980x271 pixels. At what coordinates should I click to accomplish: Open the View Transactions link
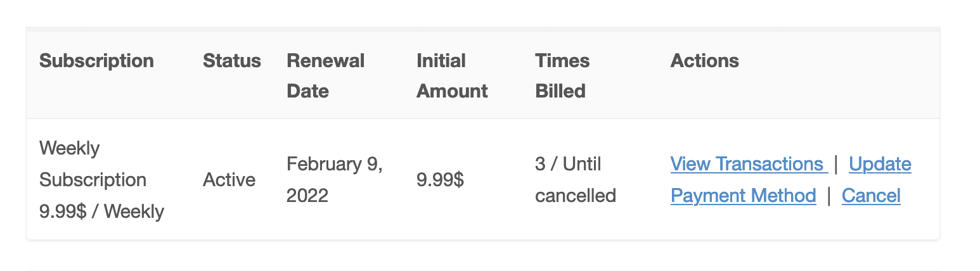point(749,164)
